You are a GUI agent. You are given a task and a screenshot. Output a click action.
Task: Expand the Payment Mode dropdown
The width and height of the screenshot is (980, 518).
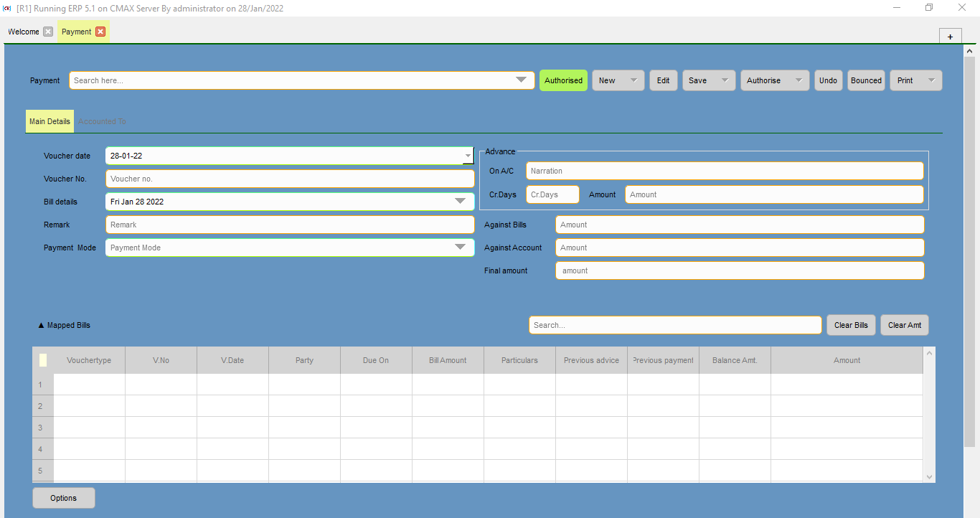click(x=461, y=248)
